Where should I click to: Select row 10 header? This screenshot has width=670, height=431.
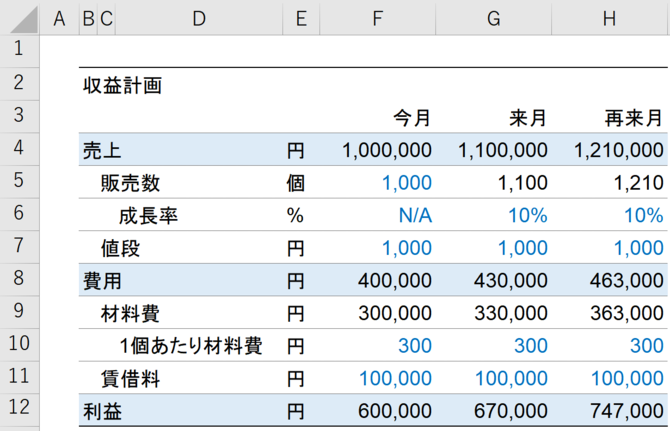19,345
